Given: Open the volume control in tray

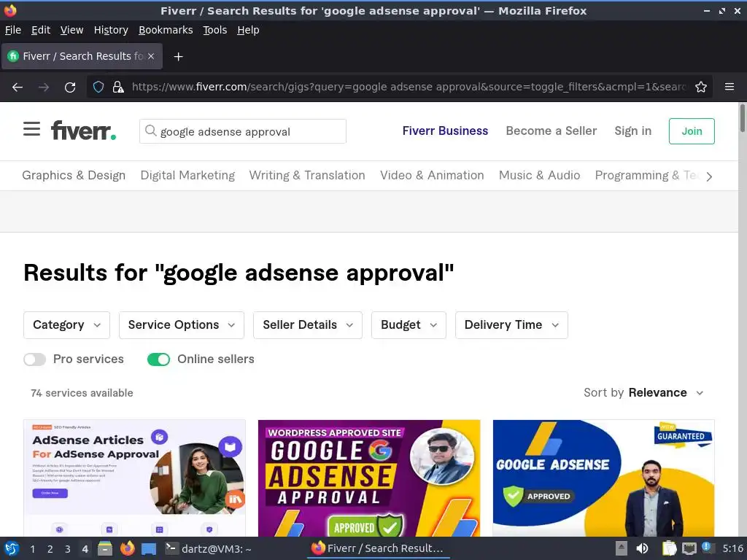Looking at the screenshot, I should (643, 548).
